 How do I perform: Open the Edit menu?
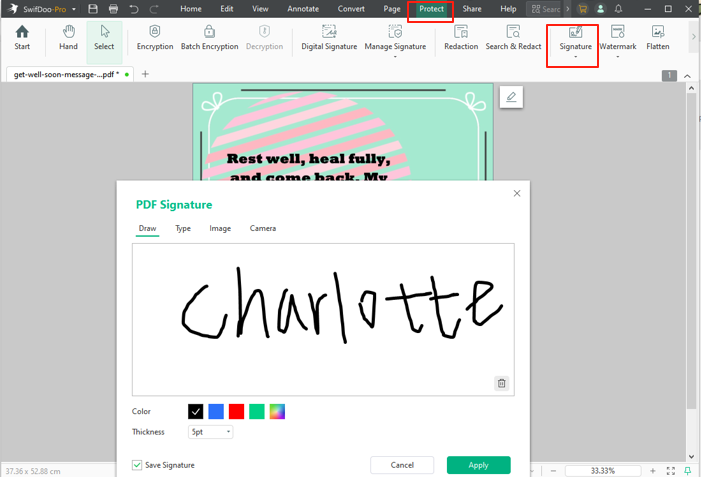(227, 8)
